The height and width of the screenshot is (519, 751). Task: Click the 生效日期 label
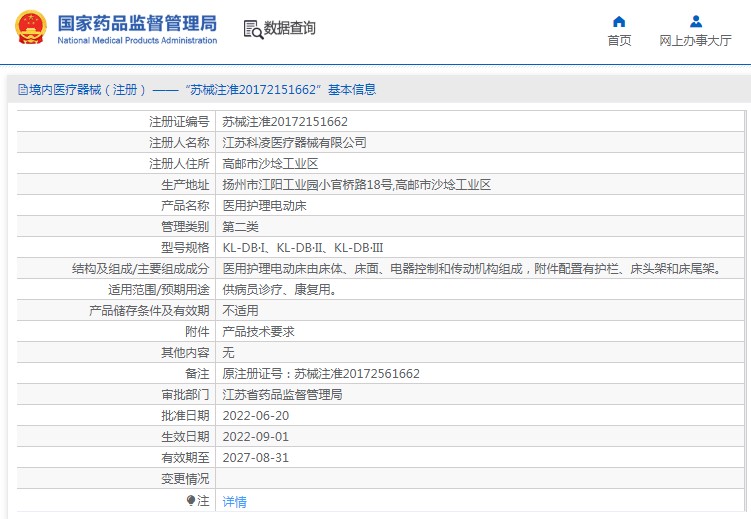(x=185, y=437)
